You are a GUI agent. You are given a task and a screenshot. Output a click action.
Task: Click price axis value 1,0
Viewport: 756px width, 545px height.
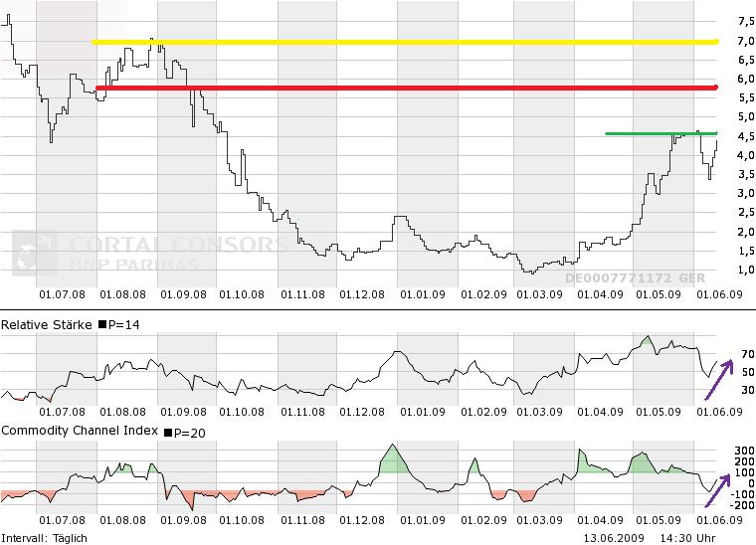pos(746,270)
